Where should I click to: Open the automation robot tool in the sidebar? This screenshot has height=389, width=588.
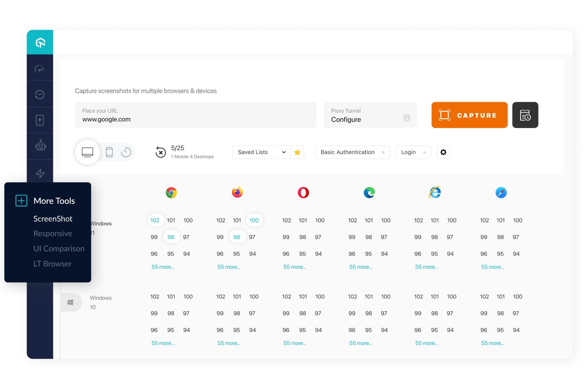40,146
